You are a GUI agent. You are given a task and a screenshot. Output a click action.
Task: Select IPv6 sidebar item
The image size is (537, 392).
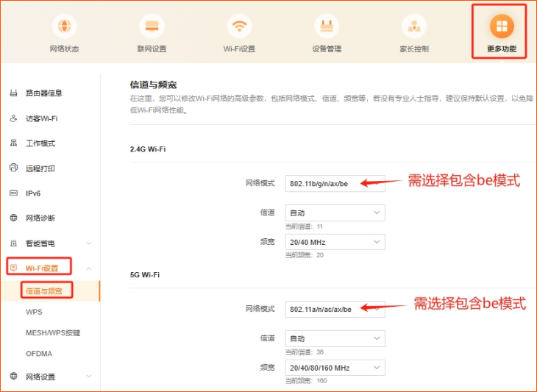32,193
